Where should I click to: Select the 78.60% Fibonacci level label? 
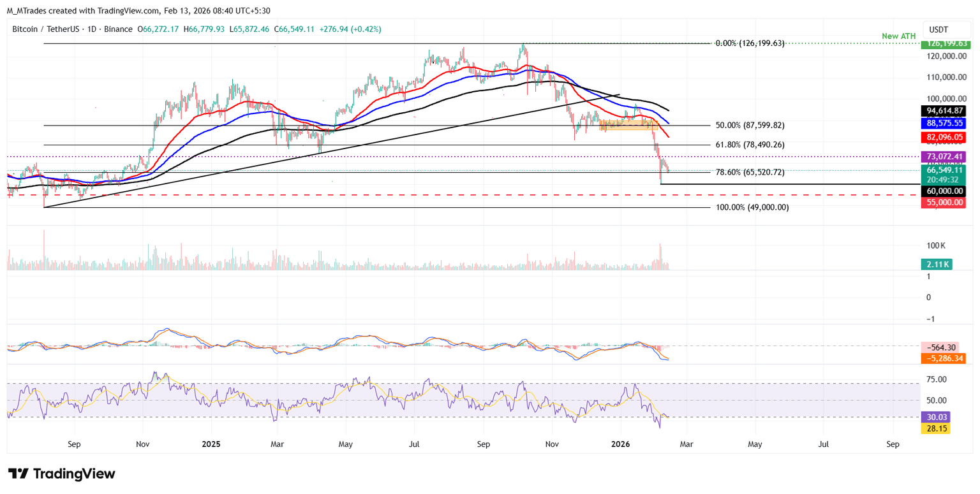[x=750, y=172]
